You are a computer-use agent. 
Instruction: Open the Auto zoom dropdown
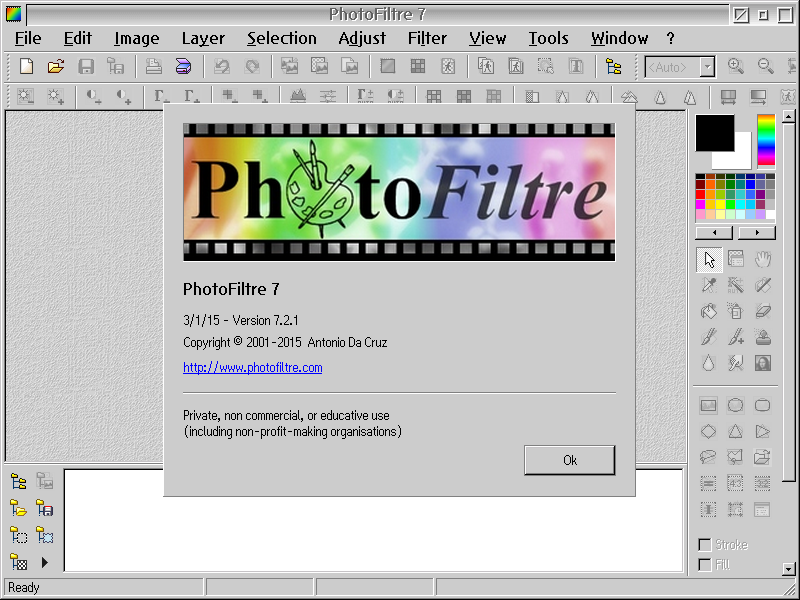(x=707, y=67)
